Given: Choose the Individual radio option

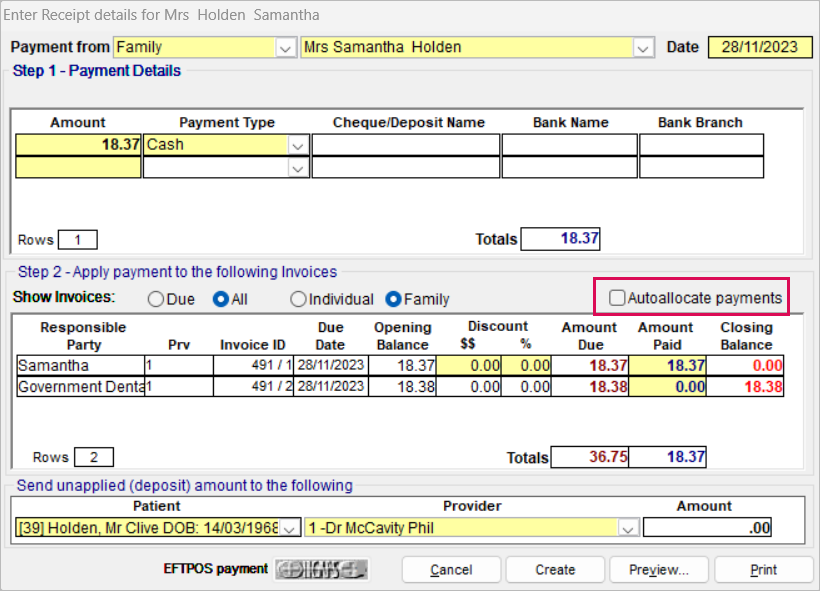Looking at the screenshot, I should 298,299.
